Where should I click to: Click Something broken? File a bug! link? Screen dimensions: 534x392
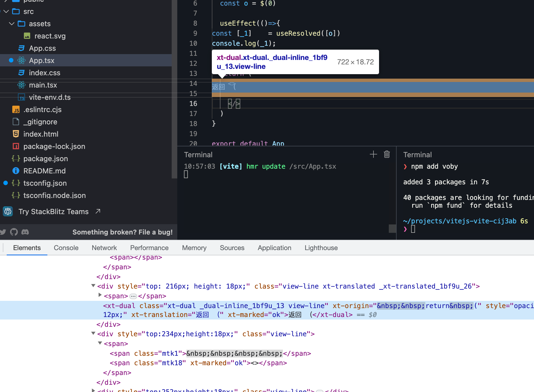tap(123, 232)
